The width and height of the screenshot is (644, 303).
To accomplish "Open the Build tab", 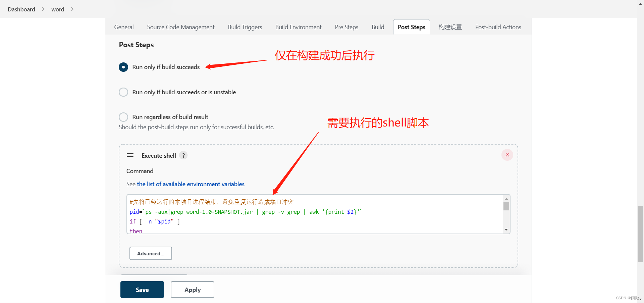I will tap(378, 27).
